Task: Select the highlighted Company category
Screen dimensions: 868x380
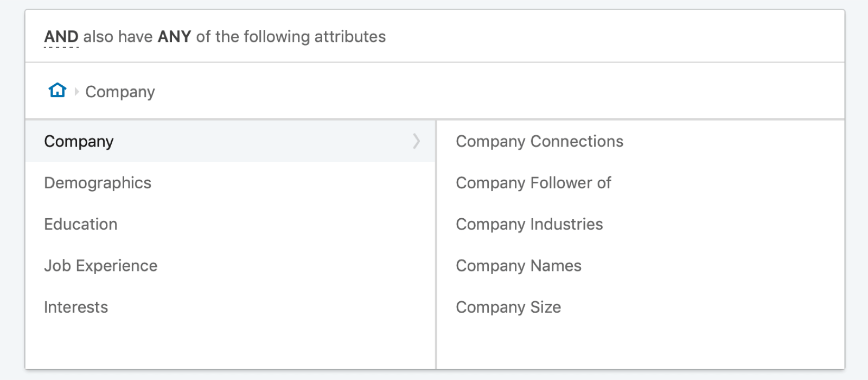Action: [230, 141]
